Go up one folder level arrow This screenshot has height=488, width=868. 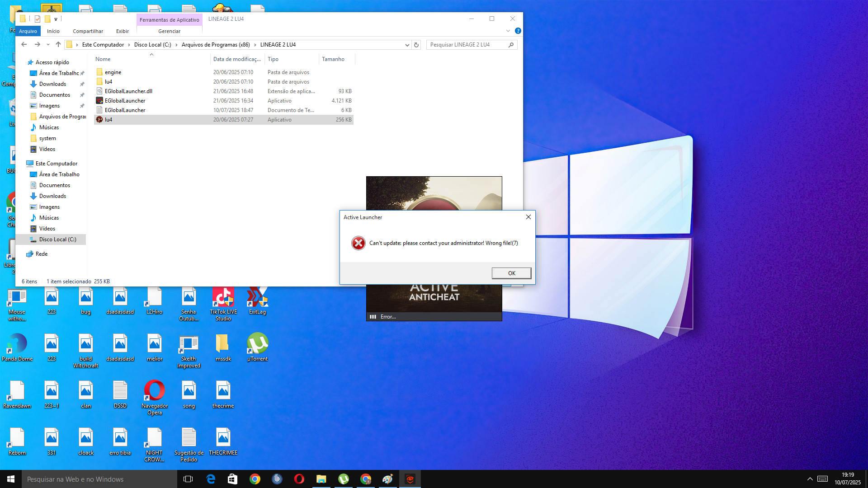click(x=58, y=44)
